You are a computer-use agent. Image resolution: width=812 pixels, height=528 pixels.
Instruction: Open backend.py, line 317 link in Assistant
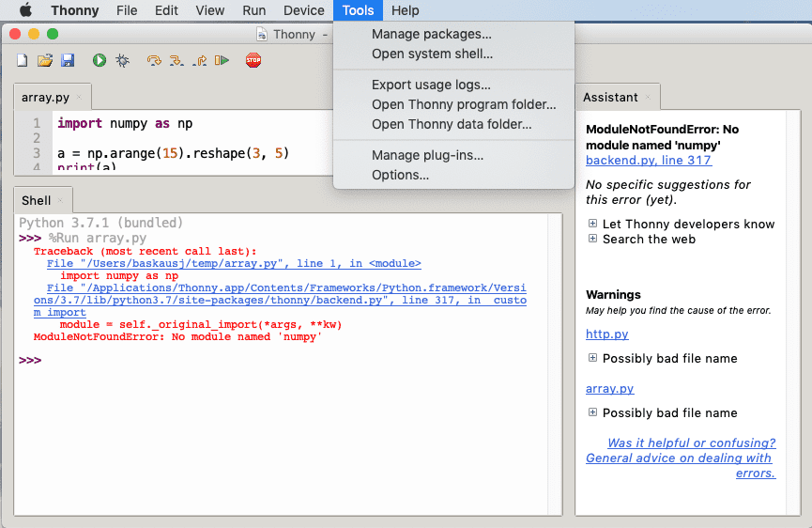tap(649, 160)
